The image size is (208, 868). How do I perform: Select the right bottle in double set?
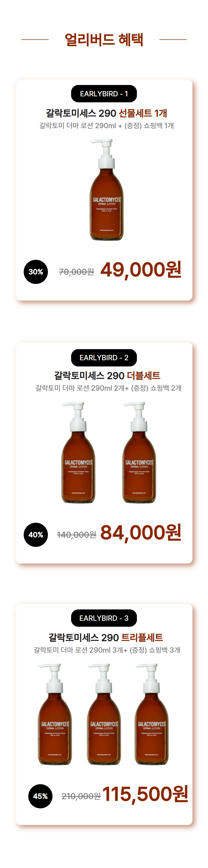[139, 452]
